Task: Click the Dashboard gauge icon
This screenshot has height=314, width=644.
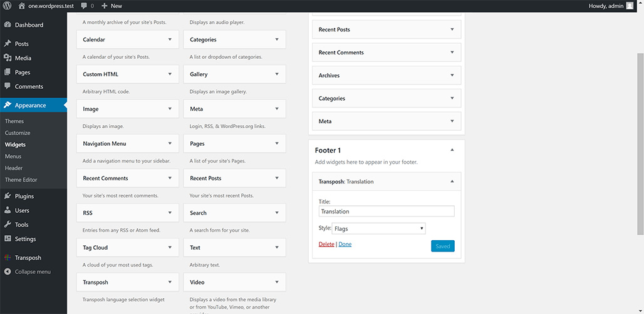Action: (x=8, y=24)
